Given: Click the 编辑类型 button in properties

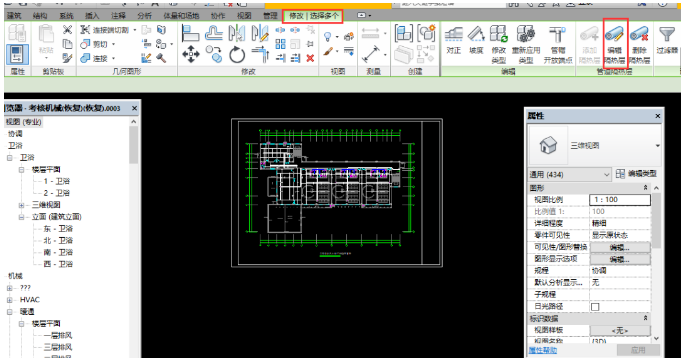Looking at the screenshot, I should pos(636,174).
